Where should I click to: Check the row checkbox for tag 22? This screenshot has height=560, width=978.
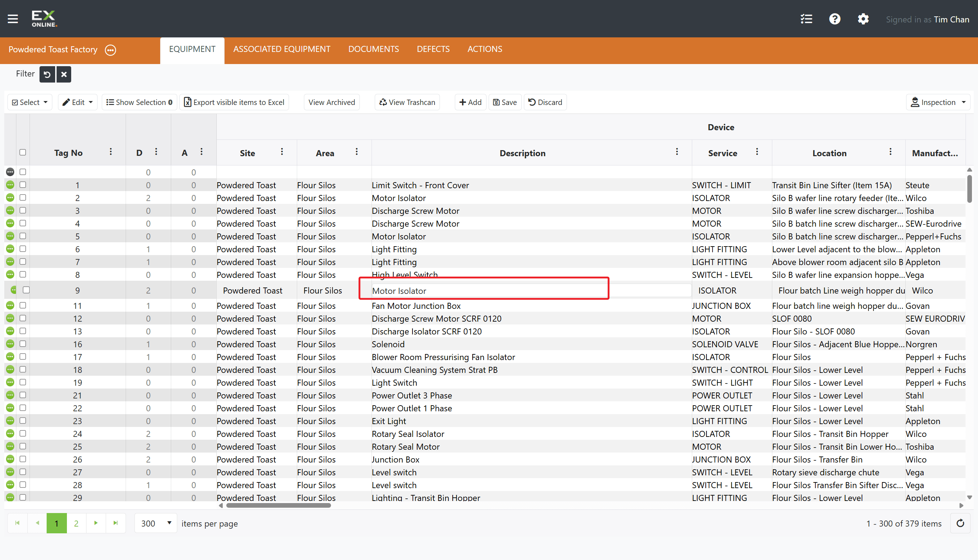23,408
